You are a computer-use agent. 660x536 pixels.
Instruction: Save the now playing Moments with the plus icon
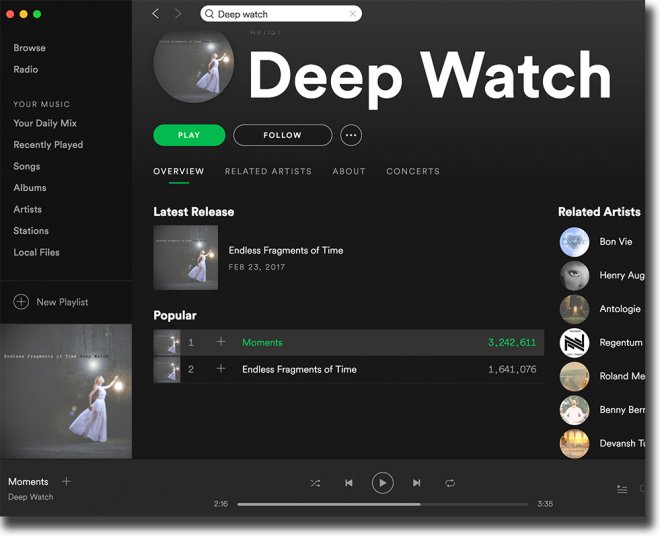(66, 481)
